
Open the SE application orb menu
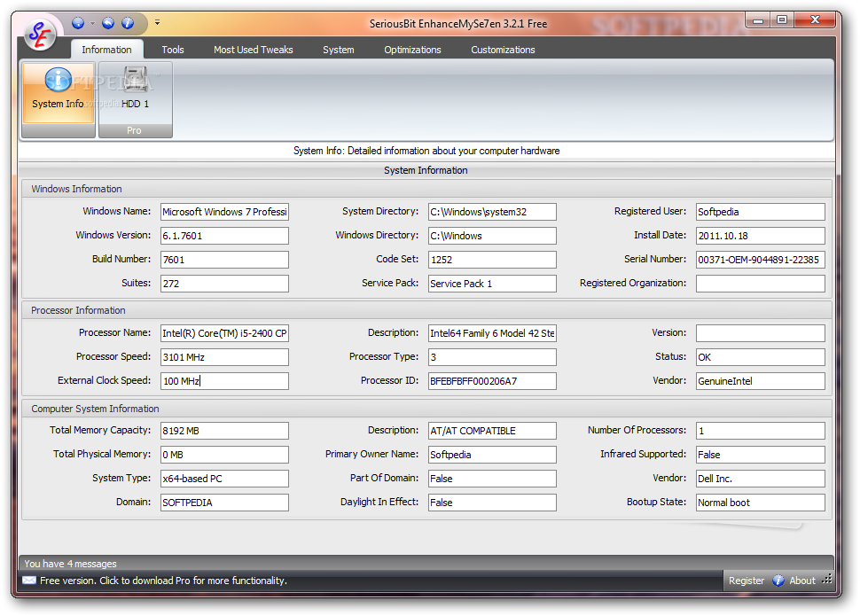pos(40,34)
